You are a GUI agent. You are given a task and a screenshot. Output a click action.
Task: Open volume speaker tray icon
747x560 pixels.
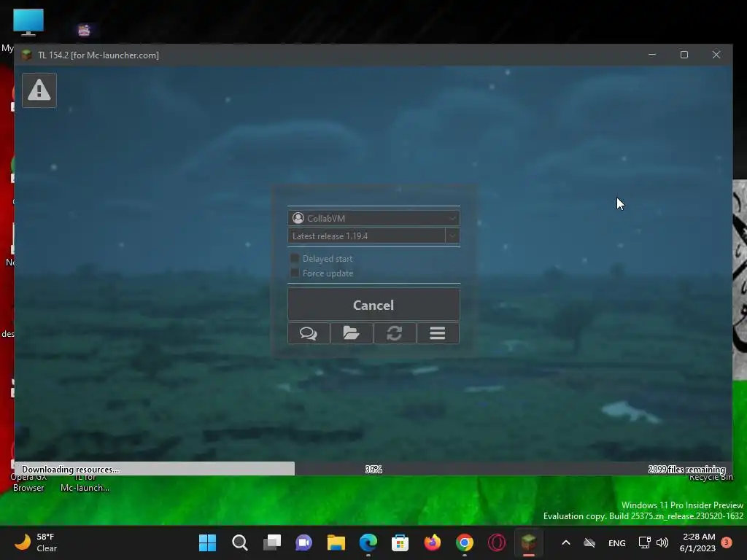pos(662,542)
